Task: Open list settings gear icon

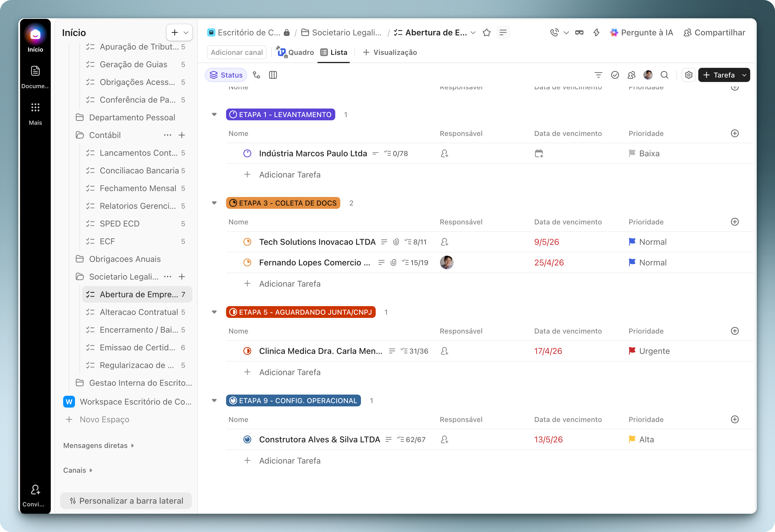Action: [689, 75]
